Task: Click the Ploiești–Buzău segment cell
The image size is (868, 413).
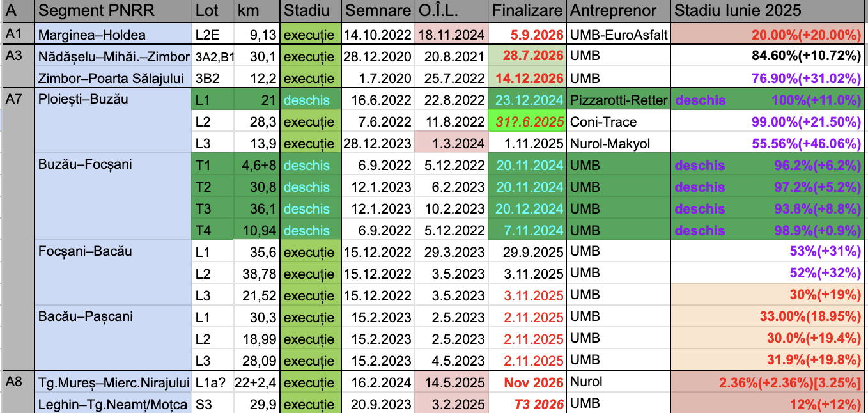Action: click(x=114, y=100)
